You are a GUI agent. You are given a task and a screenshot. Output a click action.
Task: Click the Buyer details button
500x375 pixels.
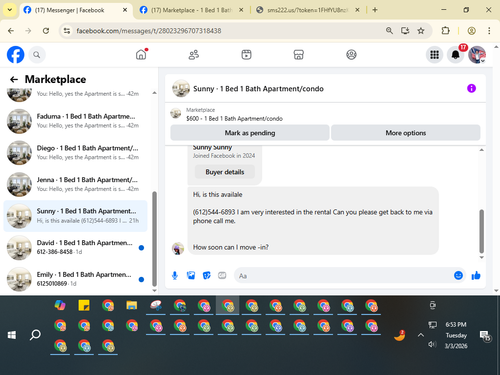tap(225, 172)
